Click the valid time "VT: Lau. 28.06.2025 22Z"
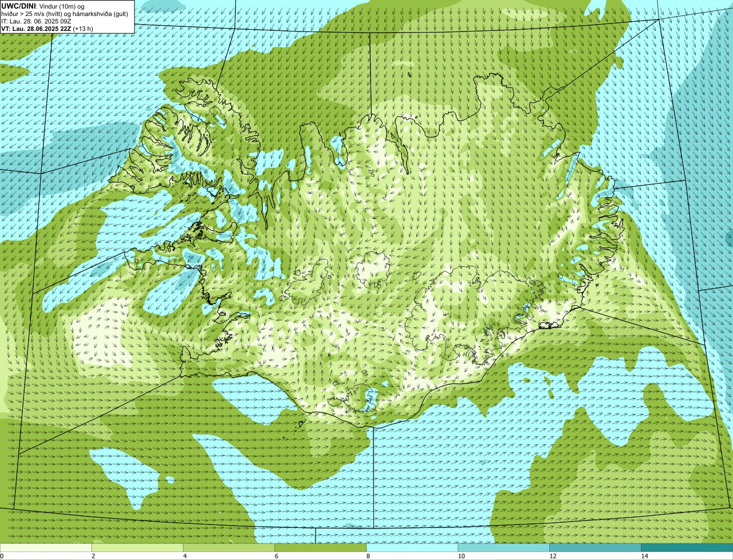Viewport: 733px width, 560px height. pyautogui.click(x=36, y=28)
